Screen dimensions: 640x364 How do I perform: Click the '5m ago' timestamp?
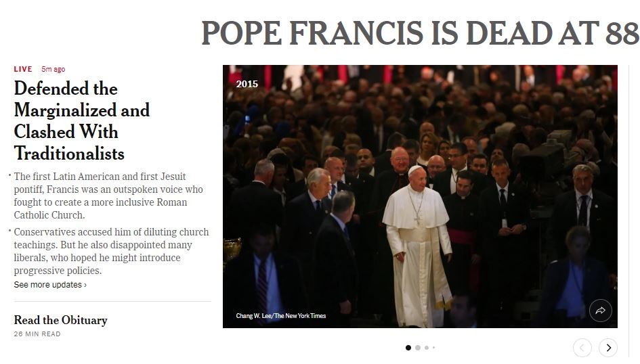[53, 69]
